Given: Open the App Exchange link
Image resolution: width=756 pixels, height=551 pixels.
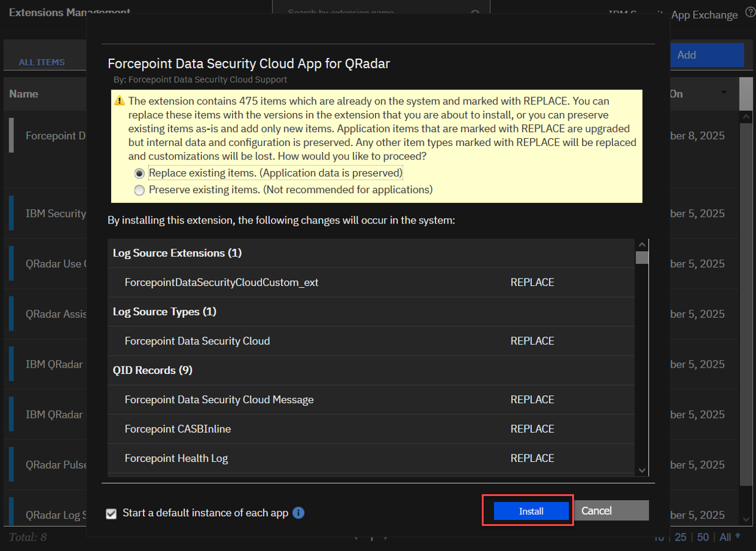Looking at the screenshot, I should [x=704, y=15].
